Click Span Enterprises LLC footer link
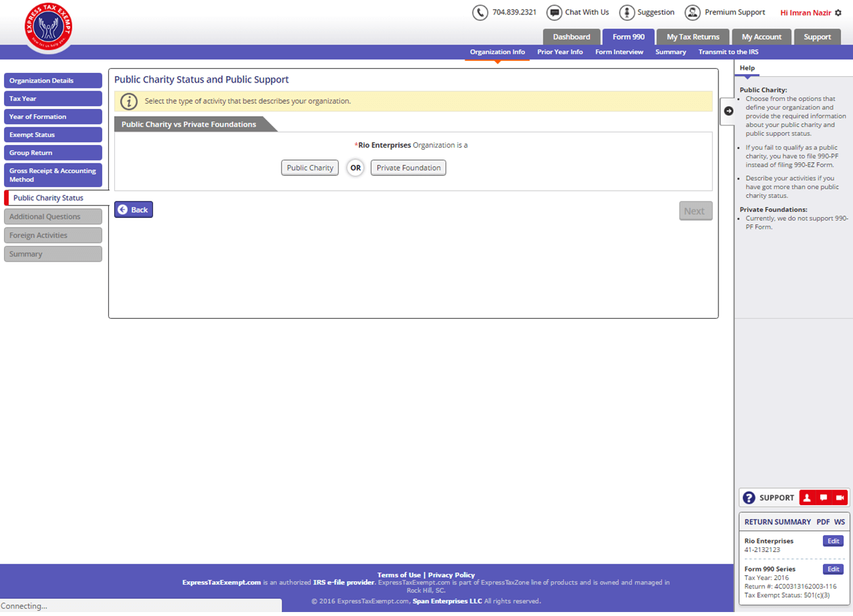 (447, 601)
